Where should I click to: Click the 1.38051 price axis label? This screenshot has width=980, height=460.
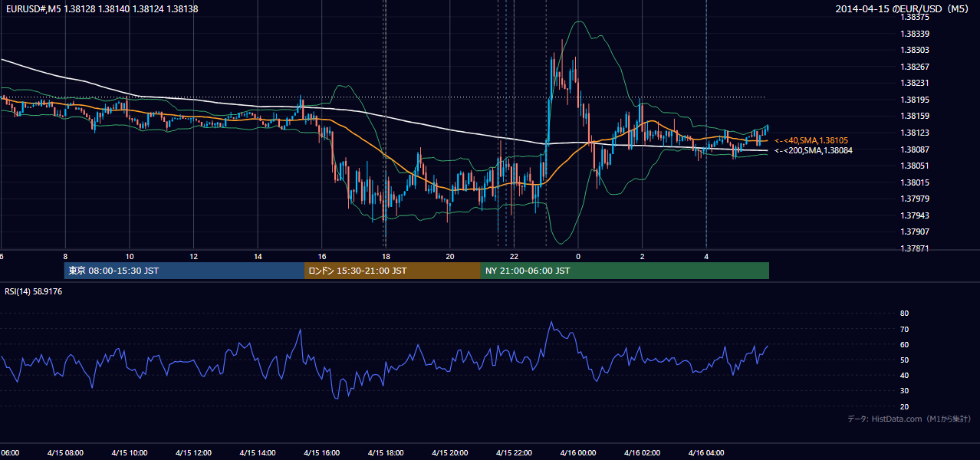coord(914,166)
